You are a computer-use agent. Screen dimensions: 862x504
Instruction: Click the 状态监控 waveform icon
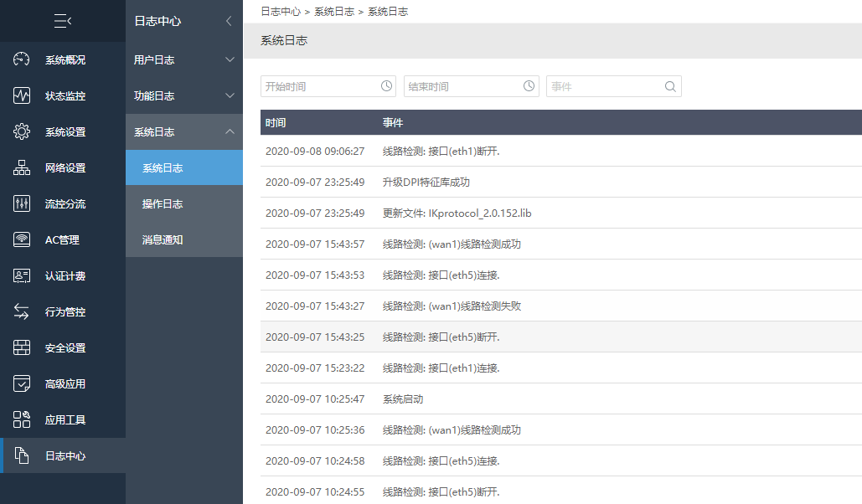(22, 95)
